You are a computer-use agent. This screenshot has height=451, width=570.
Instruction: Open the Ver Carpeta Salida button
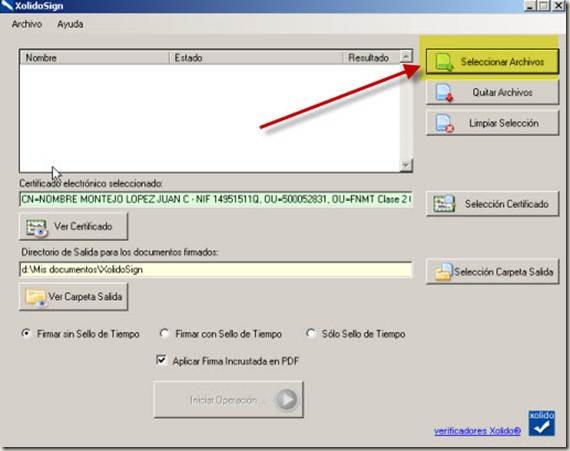73,297
